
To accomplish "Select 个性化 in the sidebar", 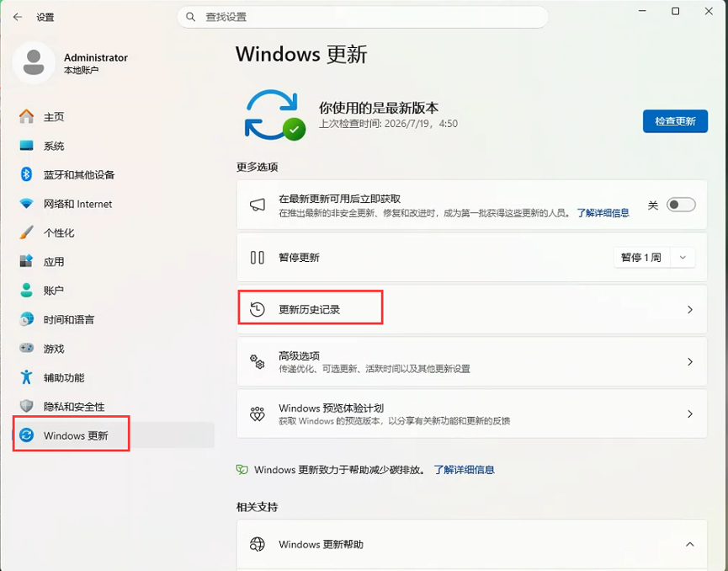I will (x=114, y=232).
